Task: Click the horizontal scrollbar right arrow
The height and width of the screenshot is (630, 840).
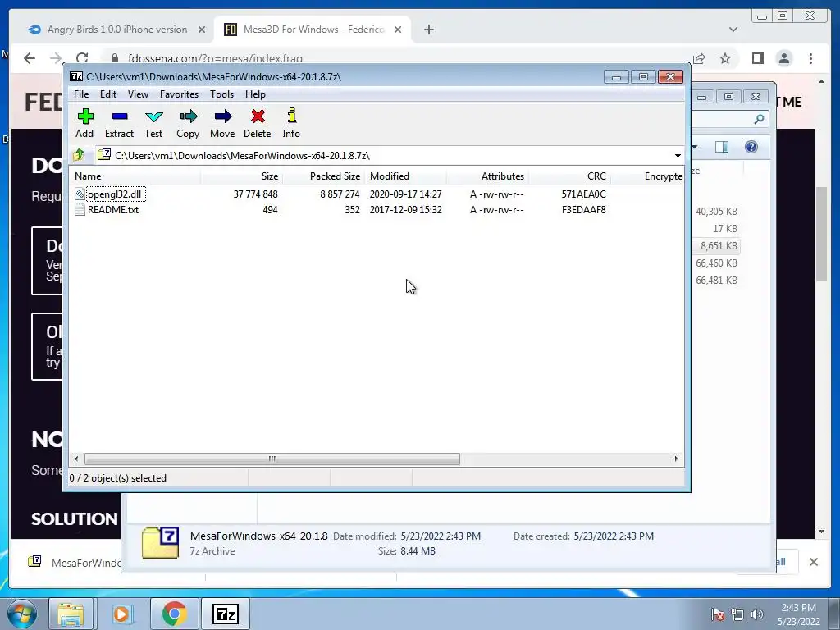Action: point(676,459)
